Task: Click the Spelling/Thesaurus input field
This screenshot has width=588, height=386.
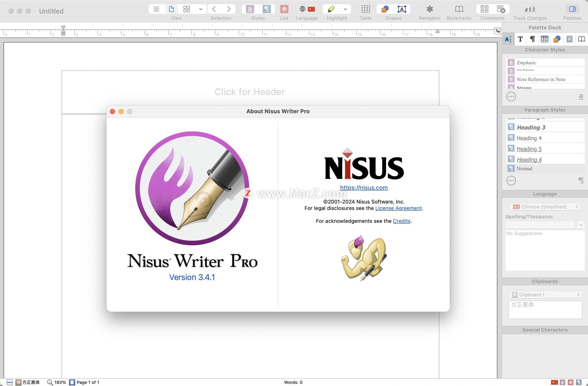Action: pyautogui.click(x=540, y=225)
